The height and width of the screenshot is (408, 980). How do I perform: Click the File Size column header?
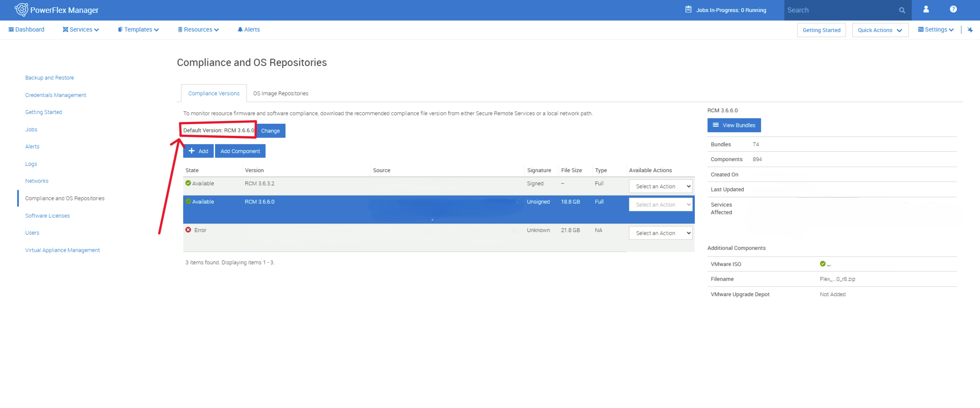pyautogui.click(x=571, y=170)
